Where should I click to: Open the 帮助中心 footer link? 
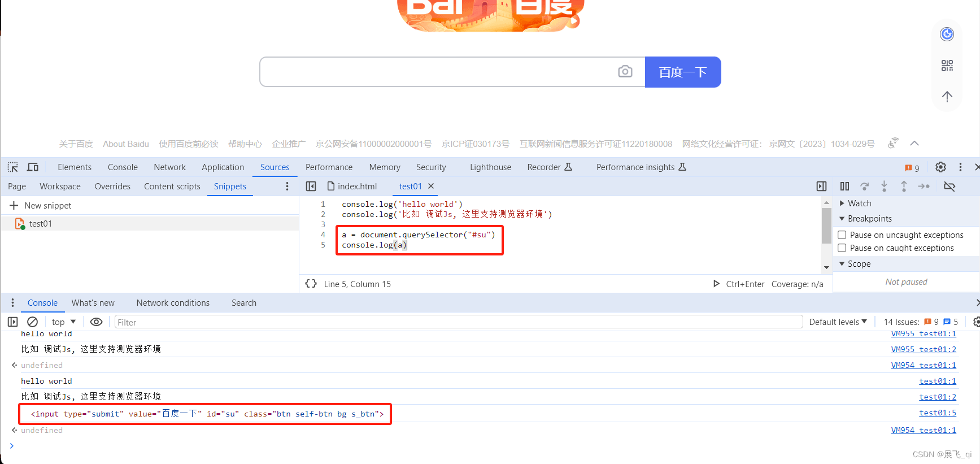coord(245,144)
